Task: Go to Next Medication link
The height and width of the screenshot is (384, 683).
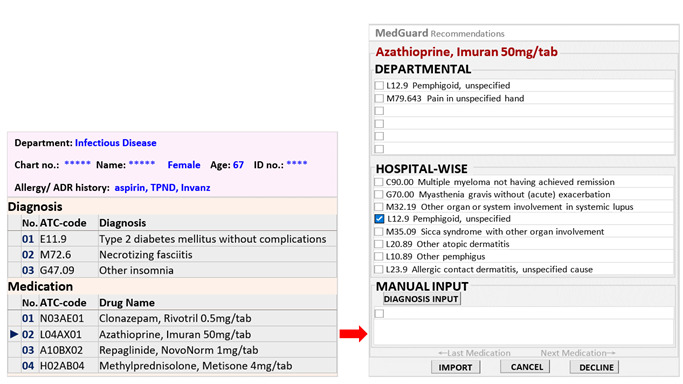Action: [578, 353]
